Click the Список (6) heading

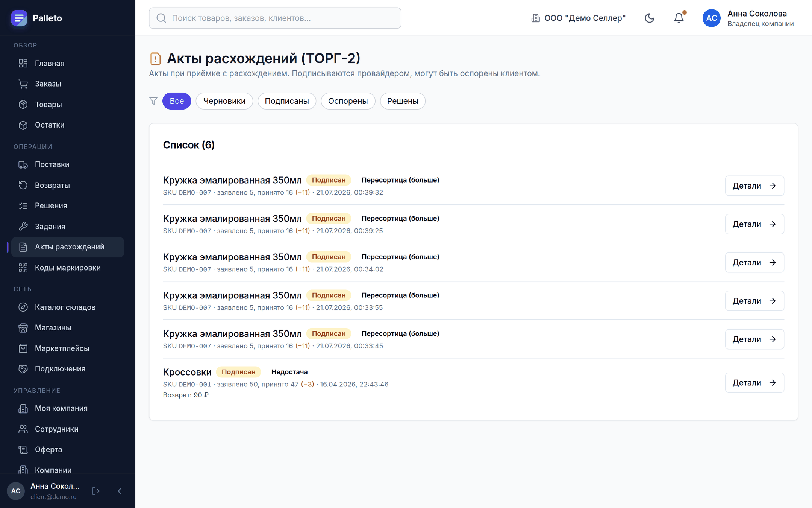coord(189,145)
